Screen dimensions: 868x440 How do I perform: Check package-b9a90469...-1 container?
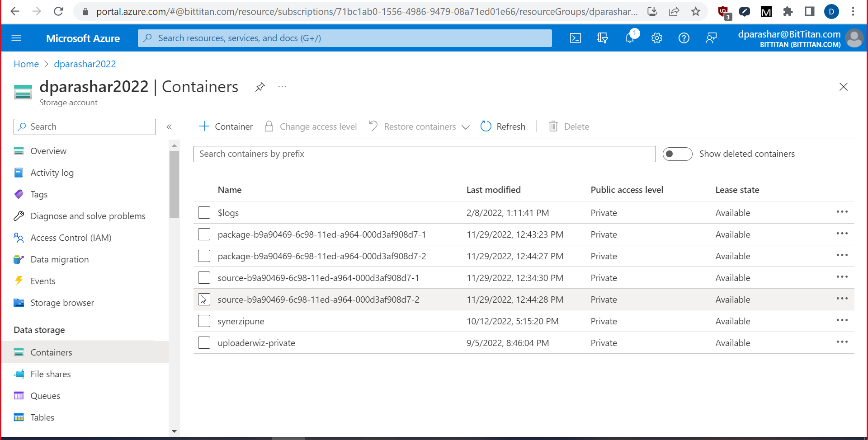click(x=204, y=234)
